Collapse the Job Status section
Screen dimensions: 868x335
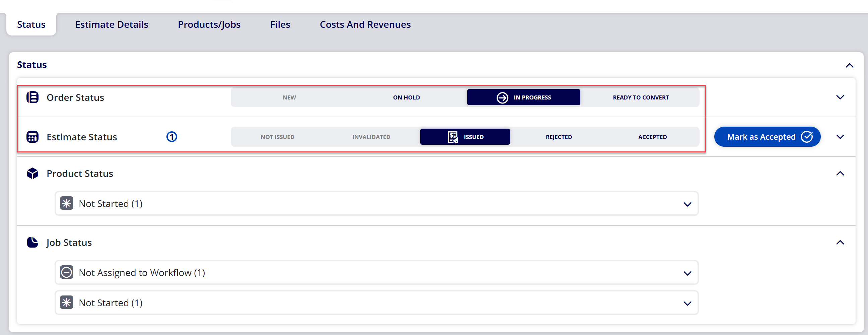pyautogui.click(x=840, y=242)
